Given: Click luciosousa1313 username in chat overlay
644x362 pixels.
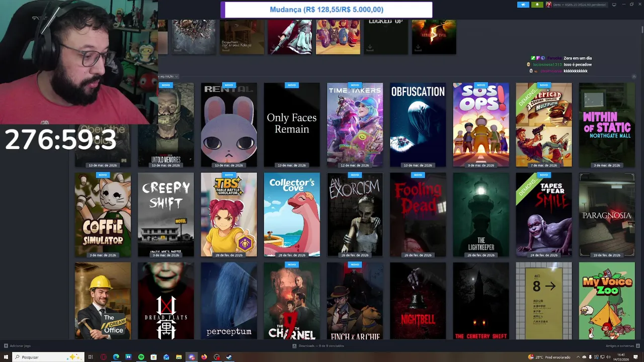Looking at the screenshot, I should [x=547, y=64].
